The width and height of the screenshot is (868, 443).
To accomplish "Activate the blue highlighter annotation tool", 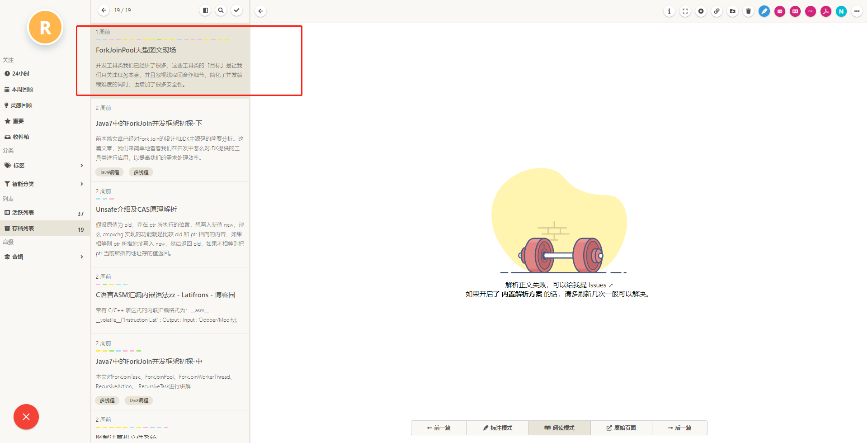I will click(764, 11).
